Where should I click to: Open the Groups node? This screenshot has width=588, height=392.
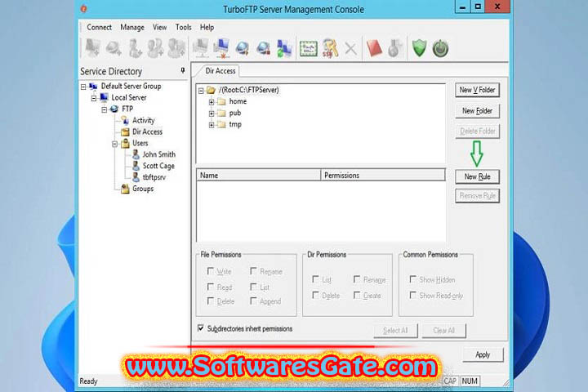pyautogui.click(x=143, y=189)
